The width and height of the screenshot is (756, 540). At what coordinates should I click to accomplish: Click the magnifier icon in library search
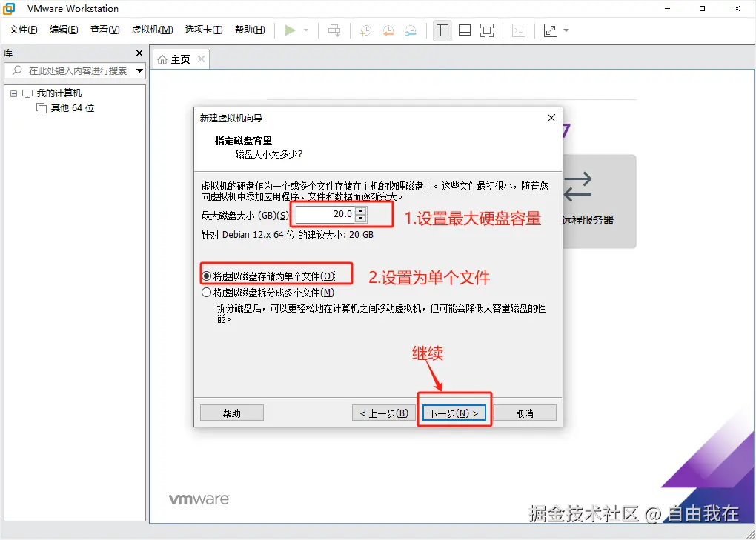[17, 70]
